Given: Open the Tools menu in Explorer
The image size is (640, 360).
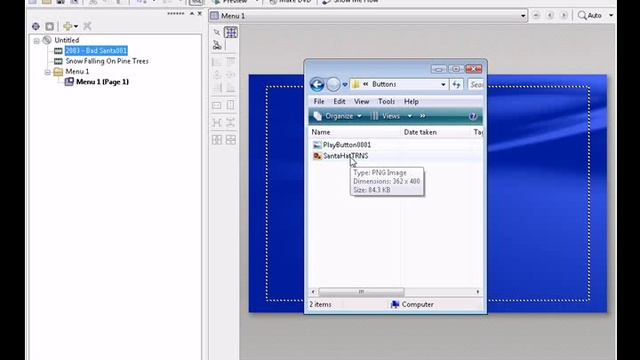Looking at the screenshot, I should pyautogui.click(x=386, y=101).
